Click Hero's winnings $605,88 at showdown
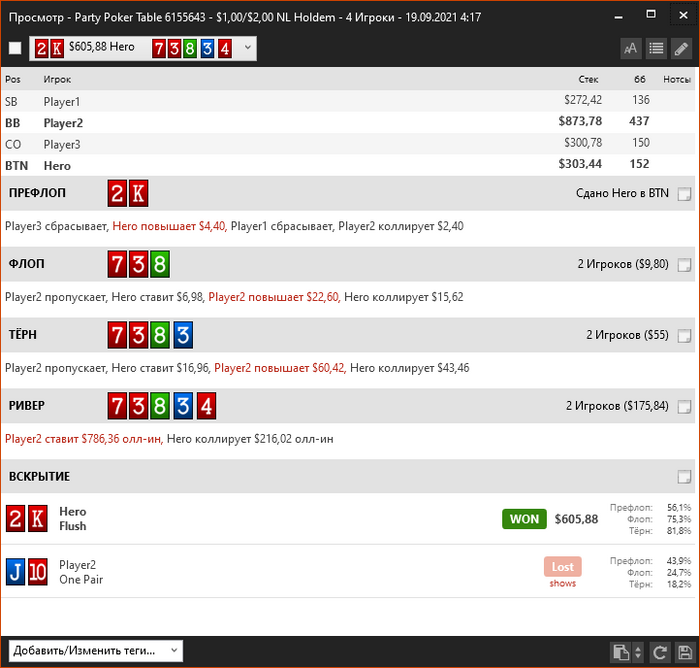 click(x=576, y=519)
